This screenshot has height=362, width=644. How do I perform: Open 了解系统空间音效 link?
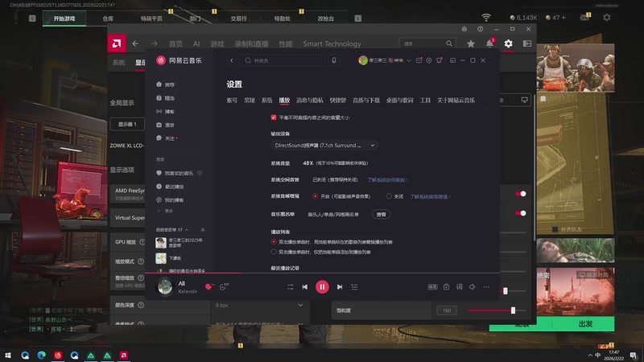pos(387,179)
